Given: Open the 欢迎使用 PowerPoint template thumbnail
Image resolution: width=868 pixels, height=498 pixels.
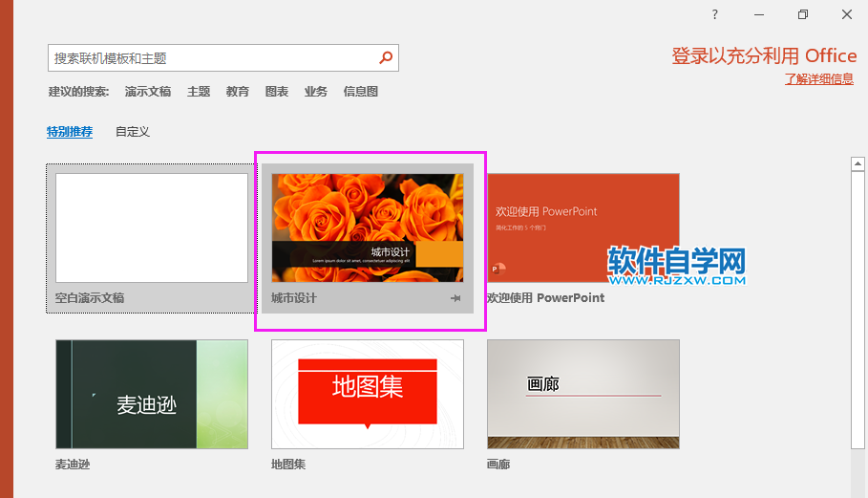Looking at the screenshot, I should click(x=583, y=228).
